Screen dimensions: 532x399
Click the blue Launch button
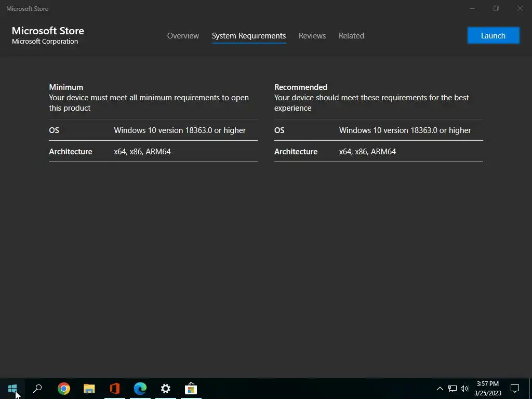tap(494, 36)
